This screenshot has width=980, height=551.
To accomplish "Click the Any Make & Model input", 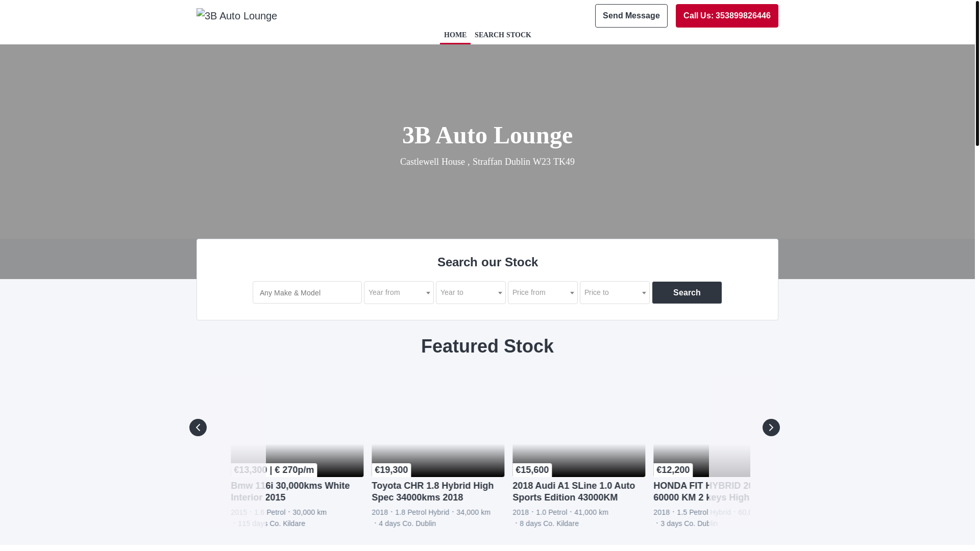I will pos(307,292).
